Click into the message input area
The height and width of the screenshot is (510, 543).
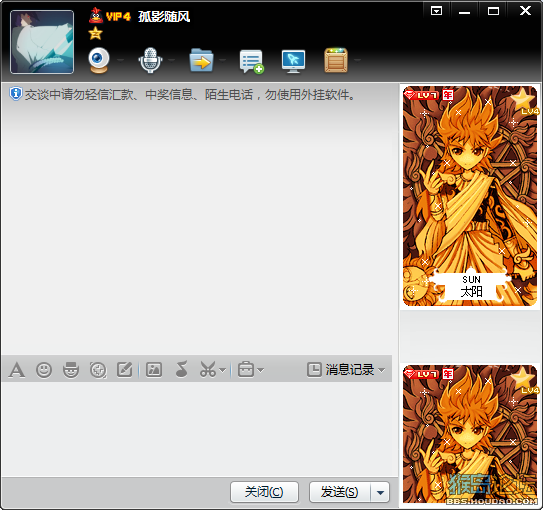[x=197, y=429]
